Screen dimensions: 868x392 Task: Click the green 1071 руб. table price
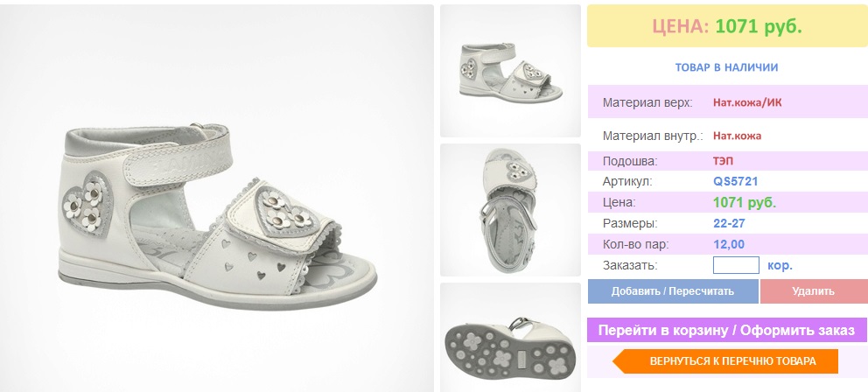[x=745, y=202]
